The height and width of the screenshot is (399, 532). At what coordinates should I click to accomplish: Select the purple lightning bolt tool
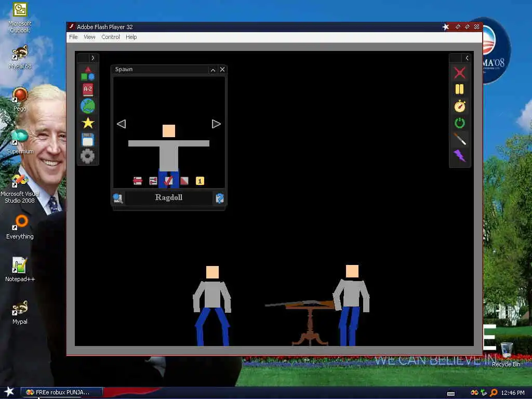[x=459, y=156]
